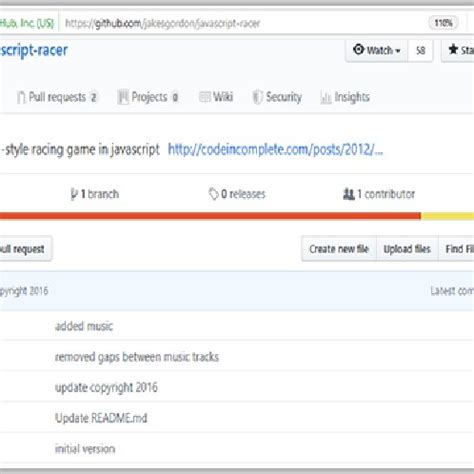474x474 pixels.
Task: Open the 0 releases link
Action: (237, 194)
